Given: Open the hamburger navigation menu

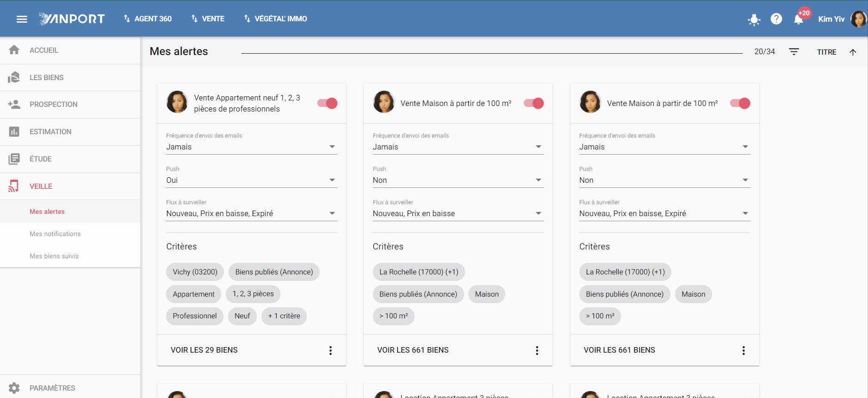Looking at the screenshot, I should click(x=22, y=19).
